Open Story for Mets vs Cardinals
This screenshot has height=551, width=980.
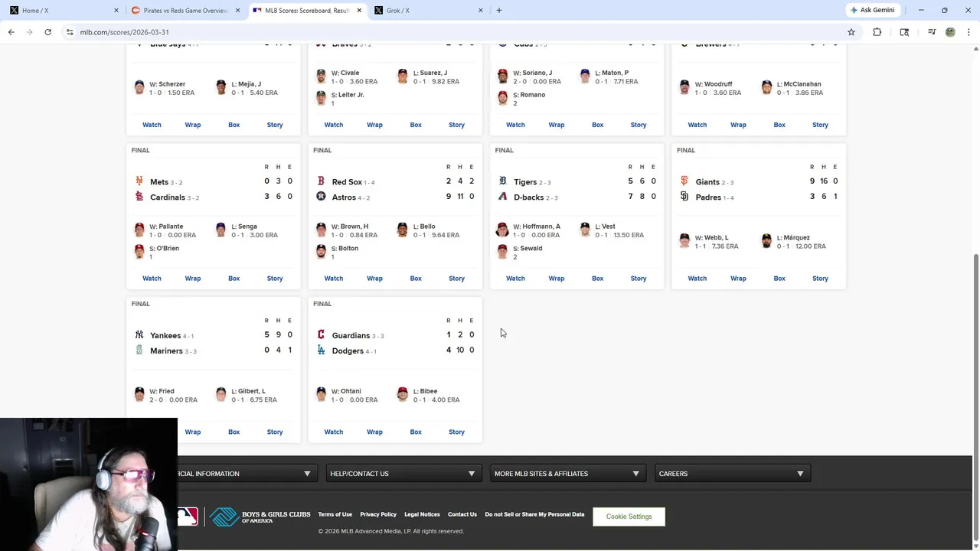pyautogui.click(x=275, y=279)
